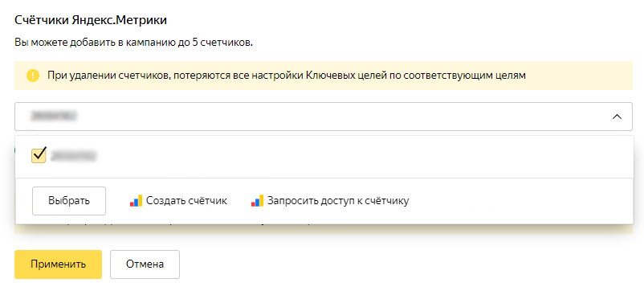Click the yellow exclamation warning icon
Screen dimensions: 644x291
click(x=33, y=76)
